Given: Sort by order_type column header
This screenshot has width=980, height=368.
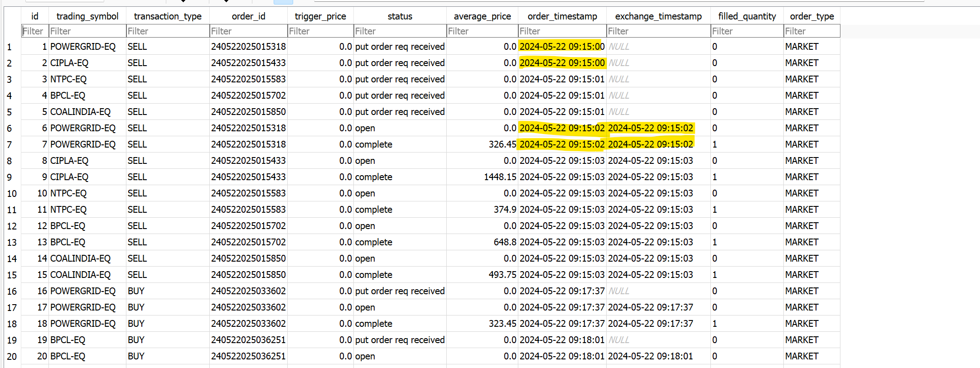Looking at the screenshot, I should click(812, 16).
